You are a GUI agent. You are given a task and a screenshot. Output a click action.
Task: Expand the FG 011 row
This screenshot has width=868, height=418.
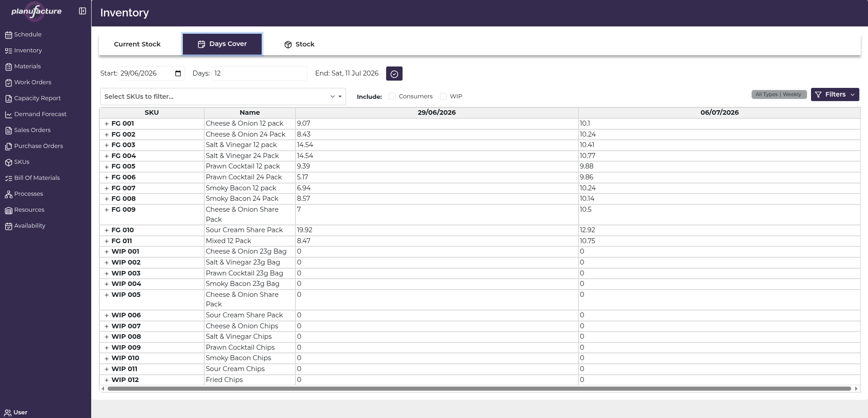[107, 241]
